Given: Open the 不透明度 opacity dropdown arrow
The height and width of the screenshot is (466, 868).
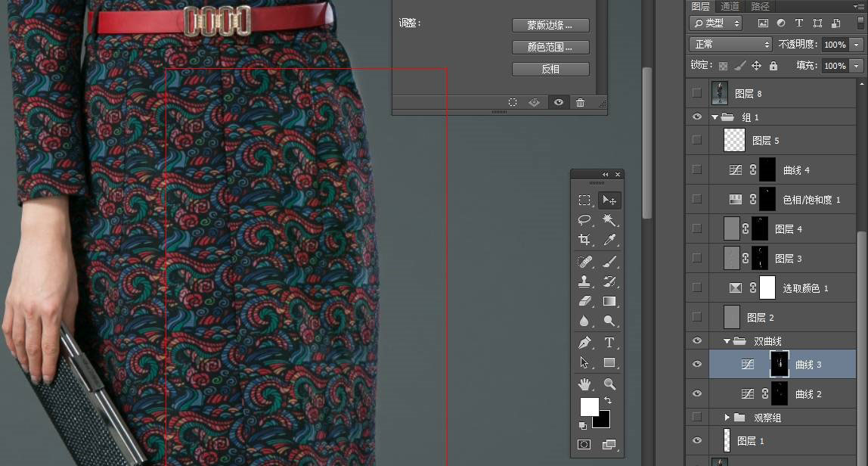Looking at the screenshot, I should (x=856, y=45).
